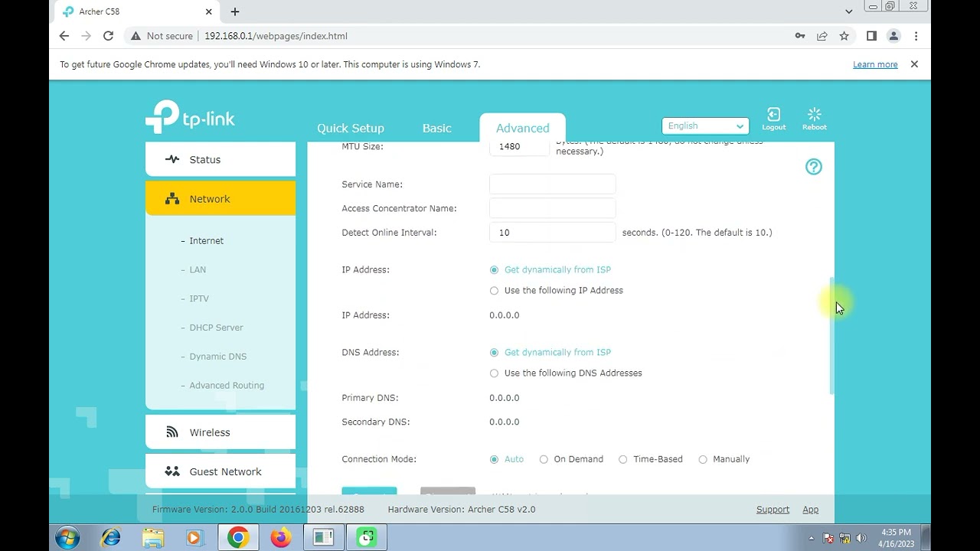This screenshot has height=551, width=980.
Task: Click the Show desktop taskbar strip
Action: coord(926,538)
